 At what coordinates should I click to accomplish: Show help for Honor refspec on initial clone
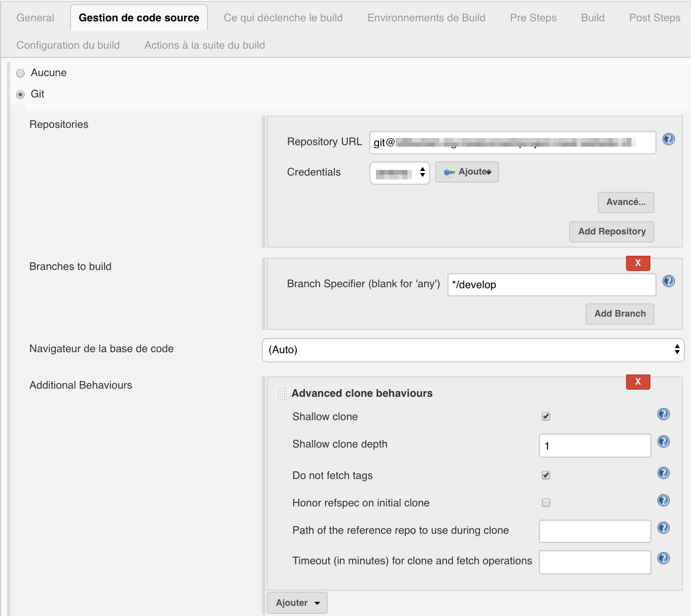(663, 500)
